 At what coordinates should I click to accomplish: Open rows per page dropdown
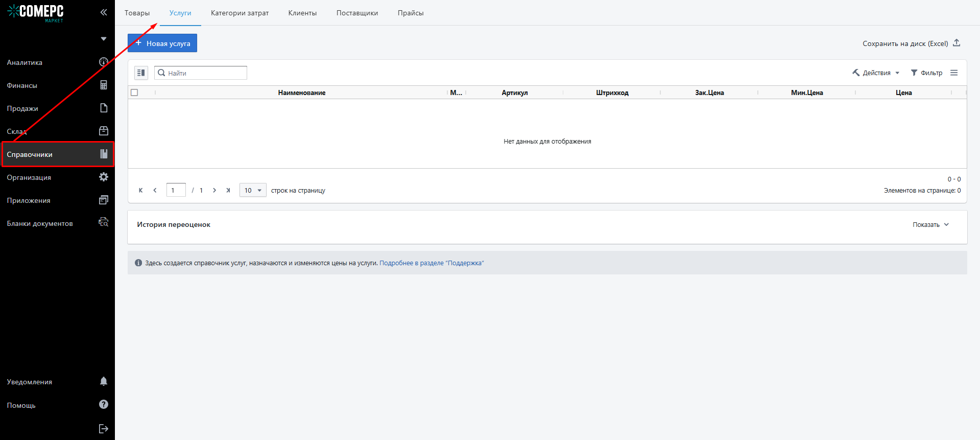253,190
